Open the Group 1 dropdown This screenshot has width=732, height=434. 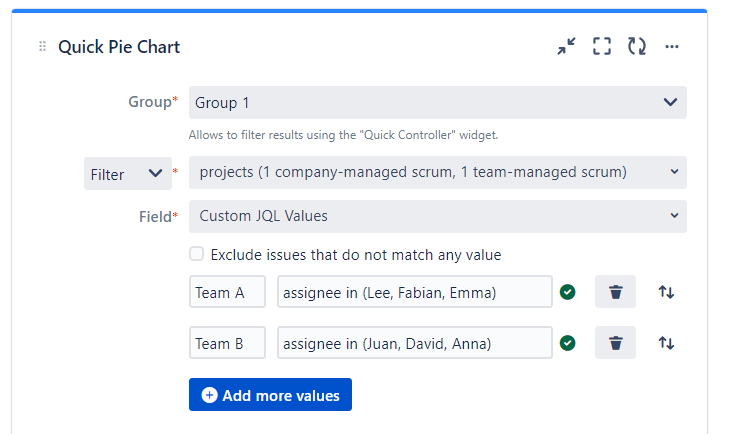pyautogui.click(x=437, y=102)
